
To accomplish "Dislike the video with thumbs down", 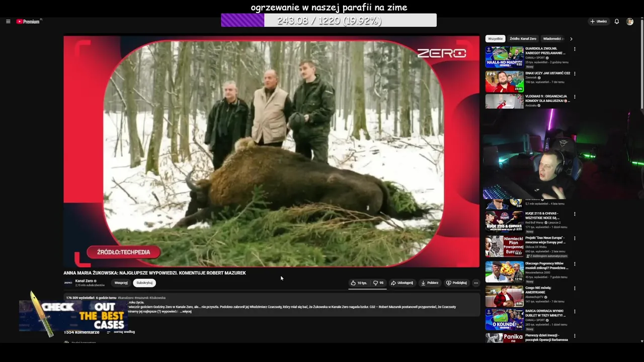I will point(378,283).
